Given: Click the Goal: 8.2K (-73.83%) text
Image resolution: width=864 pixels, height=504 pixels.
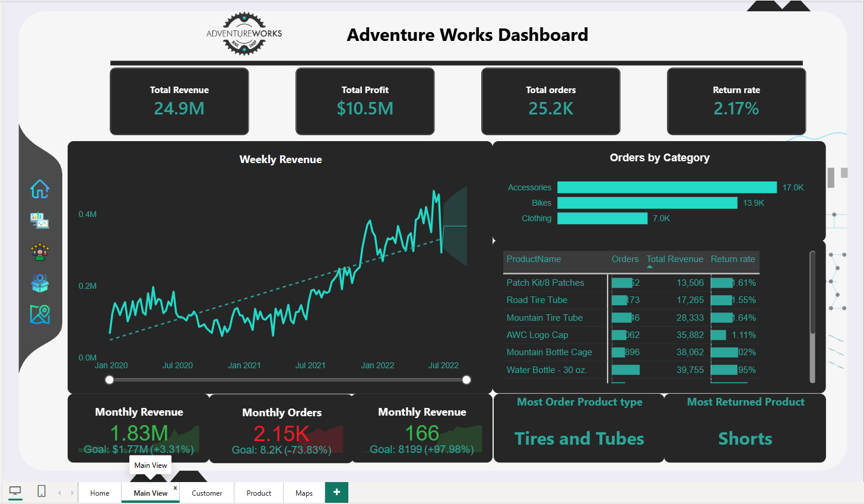Looking at the screenshot, I should [281, 450].
